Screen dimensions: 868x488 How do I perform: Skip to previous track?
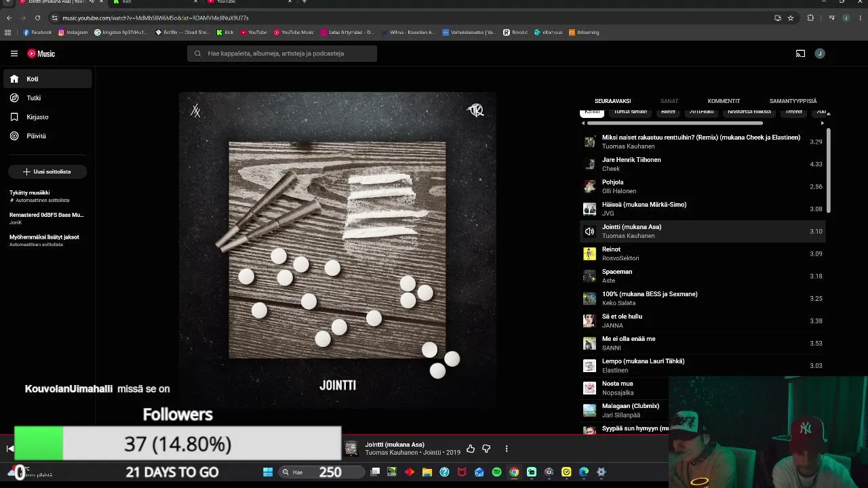9,449
